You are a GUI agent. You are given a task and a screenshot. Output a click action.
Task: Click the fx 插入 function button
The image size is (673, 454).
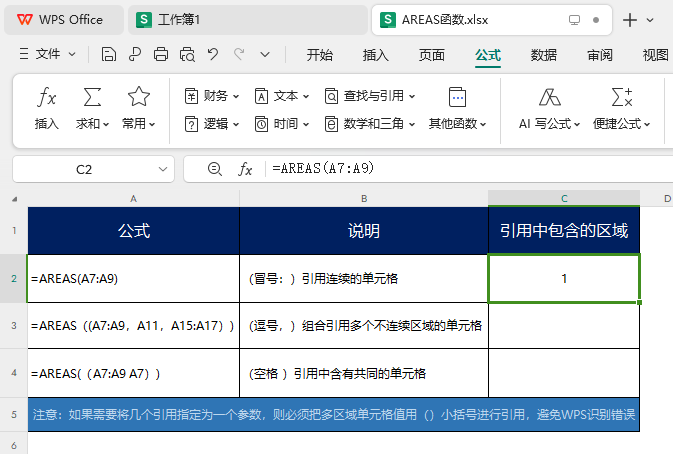pyautogui.click(x=46, y=108)
